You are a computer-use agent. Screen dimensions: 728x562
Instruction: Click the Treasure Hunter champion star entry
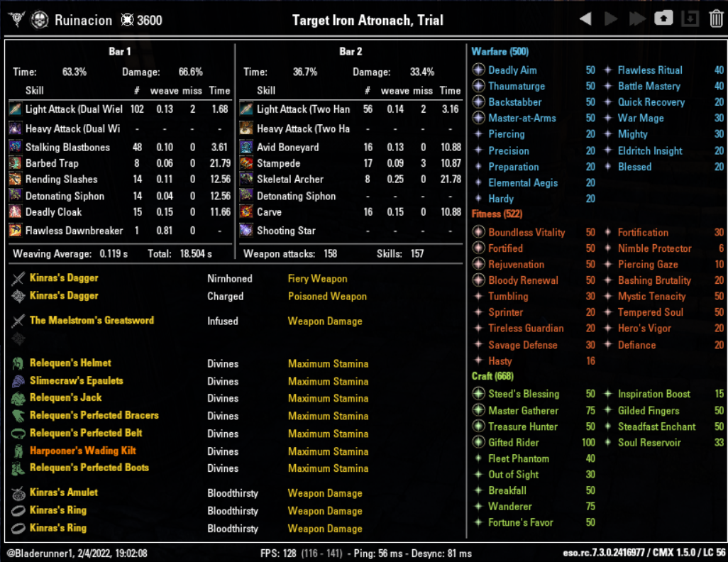coord(534,426)
